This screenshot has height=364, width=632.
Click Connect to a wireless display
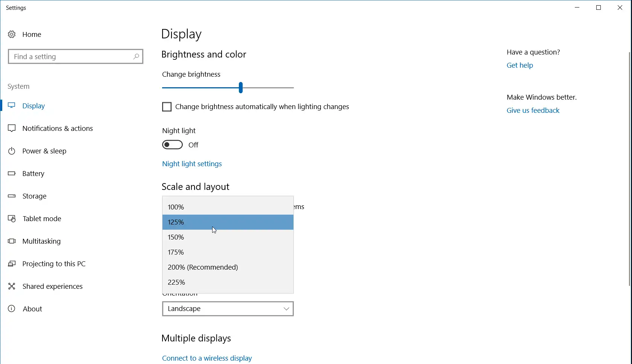(207, 358)
